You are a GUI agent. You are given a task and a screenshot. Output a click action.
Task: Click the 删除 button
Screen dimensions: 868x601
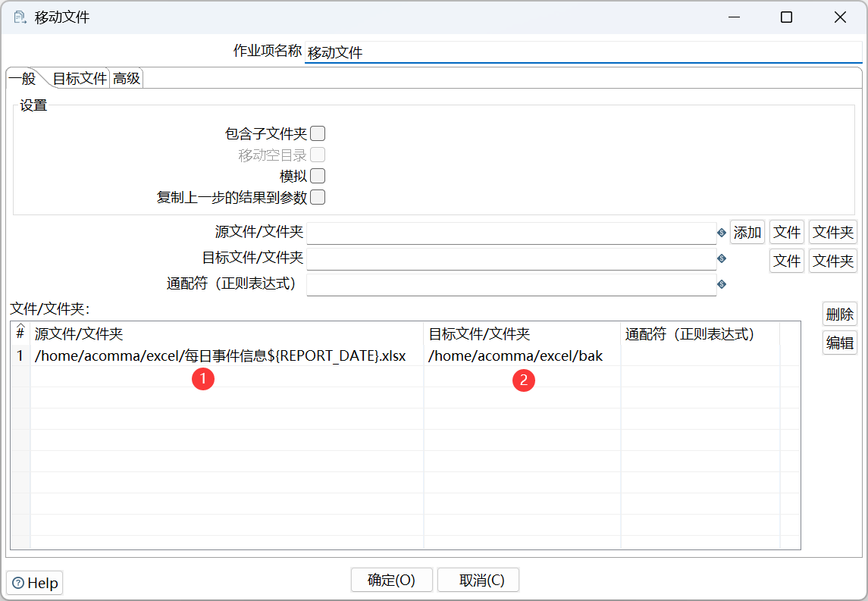tap(840, 315)
